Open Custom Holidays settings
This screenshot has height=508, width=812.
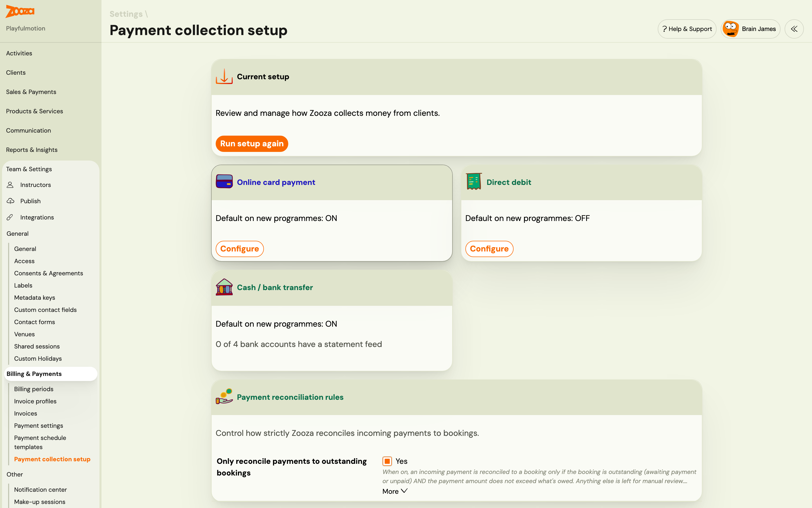(x=38, y=358)
